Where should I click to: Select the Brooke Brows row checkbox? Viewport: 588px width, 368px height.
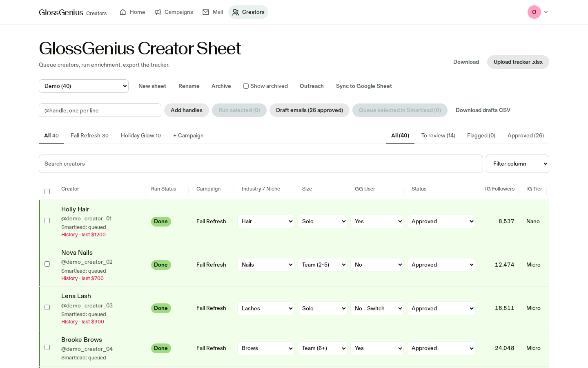[47, 348]
